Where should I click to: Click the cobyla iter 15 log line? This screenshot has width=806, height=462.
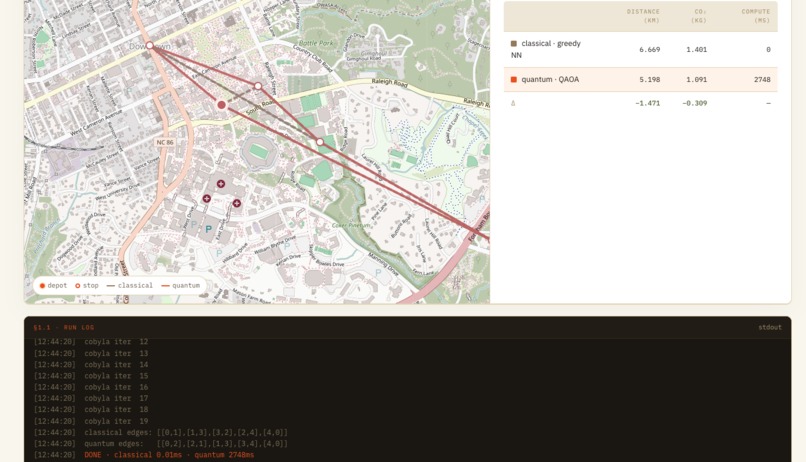pos(91,376)
